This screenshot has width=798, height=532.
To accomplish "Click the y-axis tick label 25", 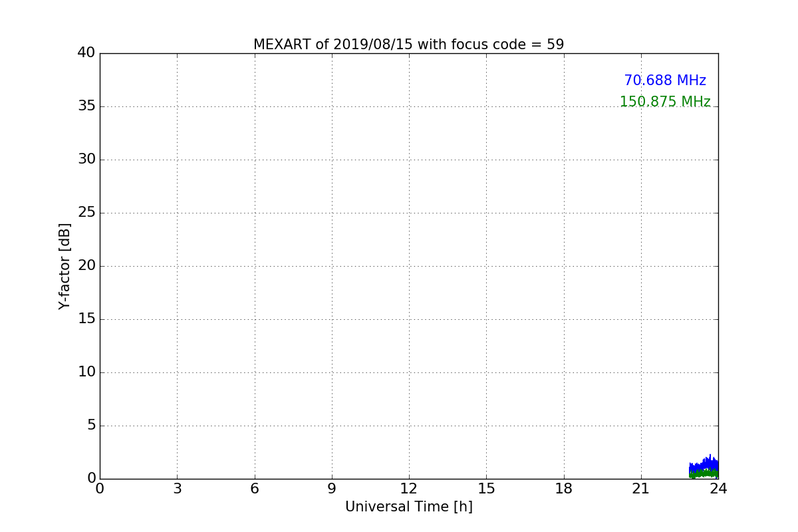I will (86, 213).
